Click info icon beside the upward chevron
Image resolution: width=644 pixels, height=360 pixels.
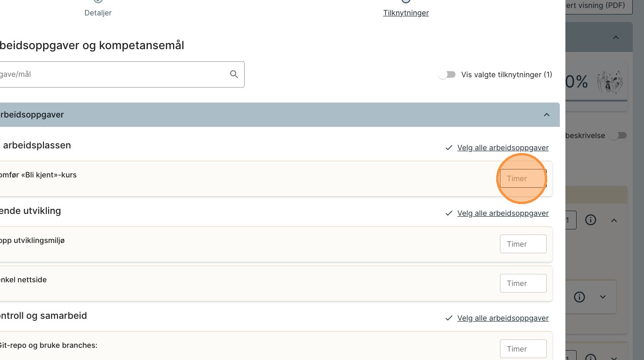[591, 220]
